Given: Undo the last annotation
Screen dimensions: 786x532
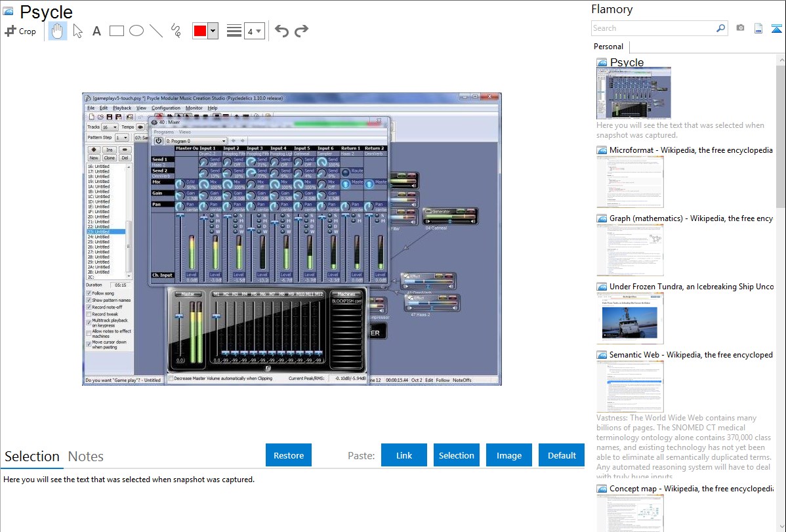Looking at the screenshot, I should coord(281,31).
